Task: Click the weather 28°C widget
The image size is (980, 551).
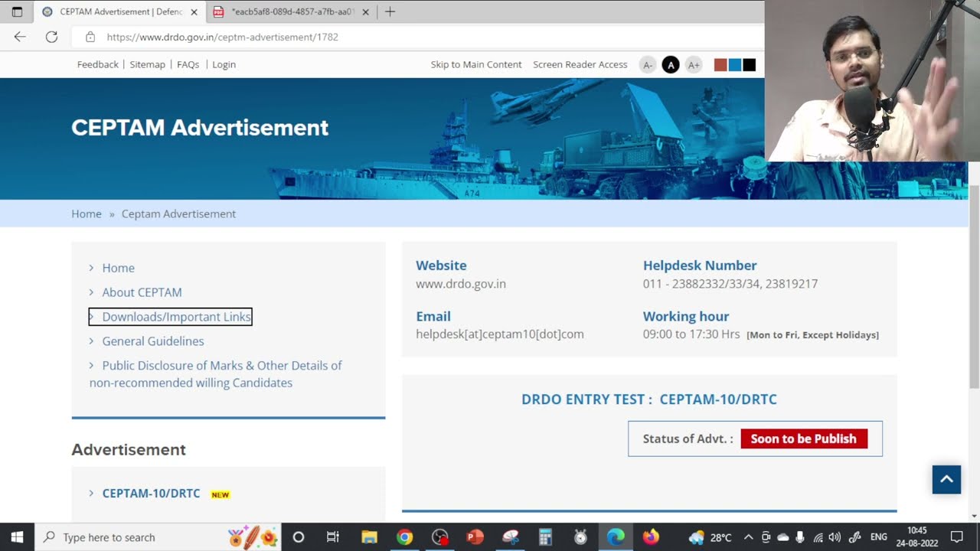Action: pyautogui.click(x=710, y=537)
